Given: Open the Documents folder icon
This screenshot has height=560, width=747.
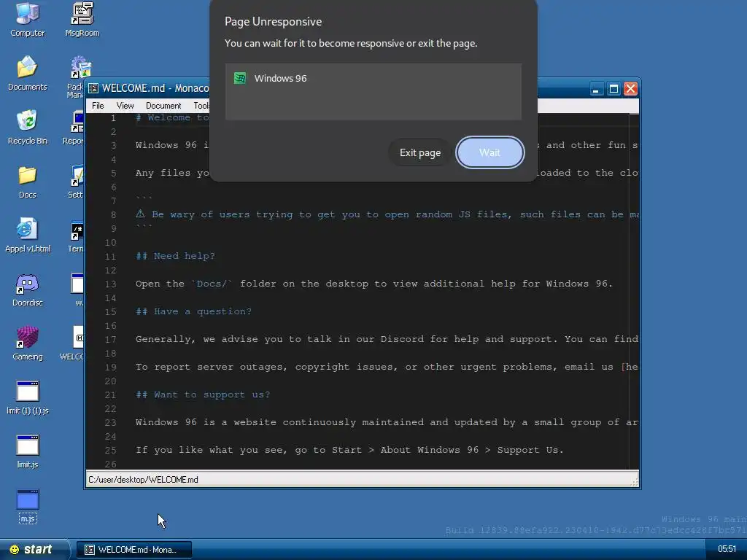Looking at the screenshot, I should click(27, 73).
